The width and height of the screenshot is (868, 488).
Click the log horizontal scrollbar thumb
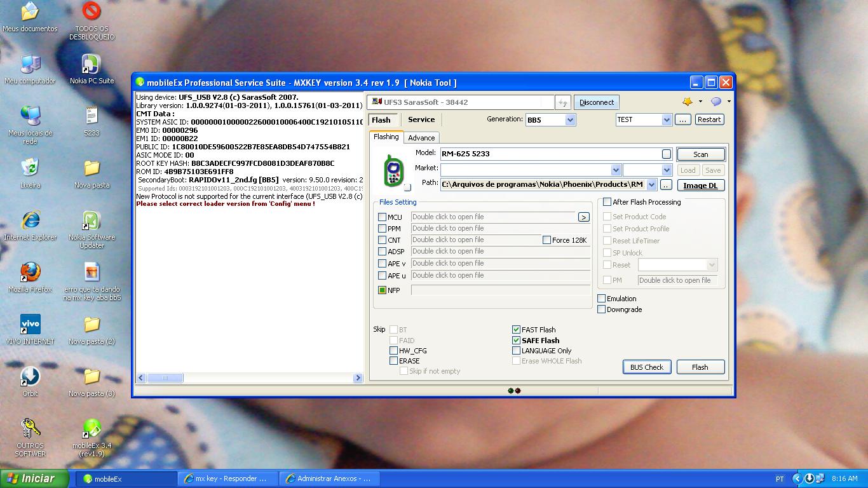[165, 377]
